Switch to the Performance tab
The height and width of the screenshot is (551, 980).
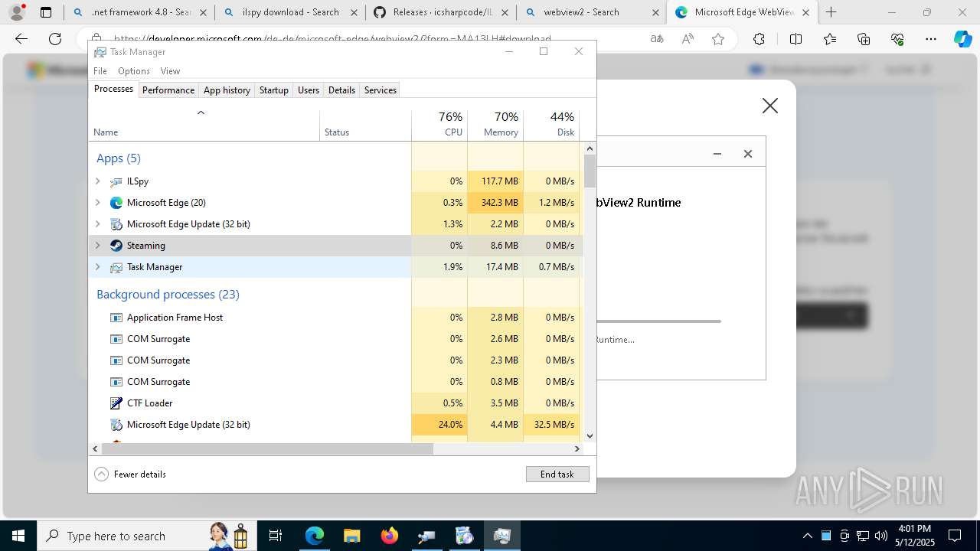pyautogui.click(x=168, y=90)
